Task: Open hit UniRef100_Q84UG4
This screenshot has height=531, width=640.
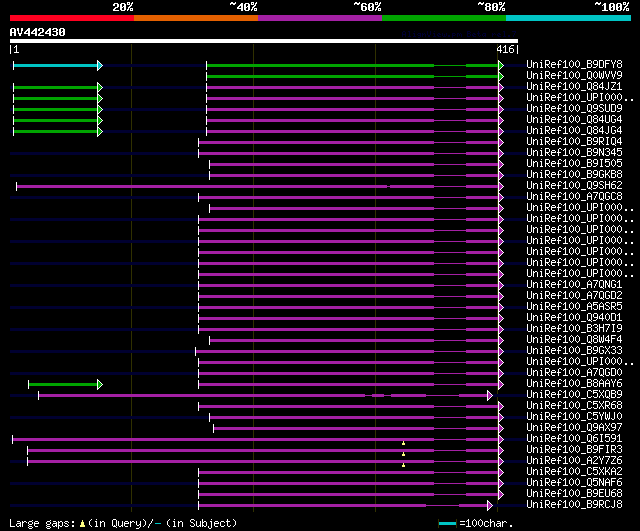Action: (x=574, y=119)
